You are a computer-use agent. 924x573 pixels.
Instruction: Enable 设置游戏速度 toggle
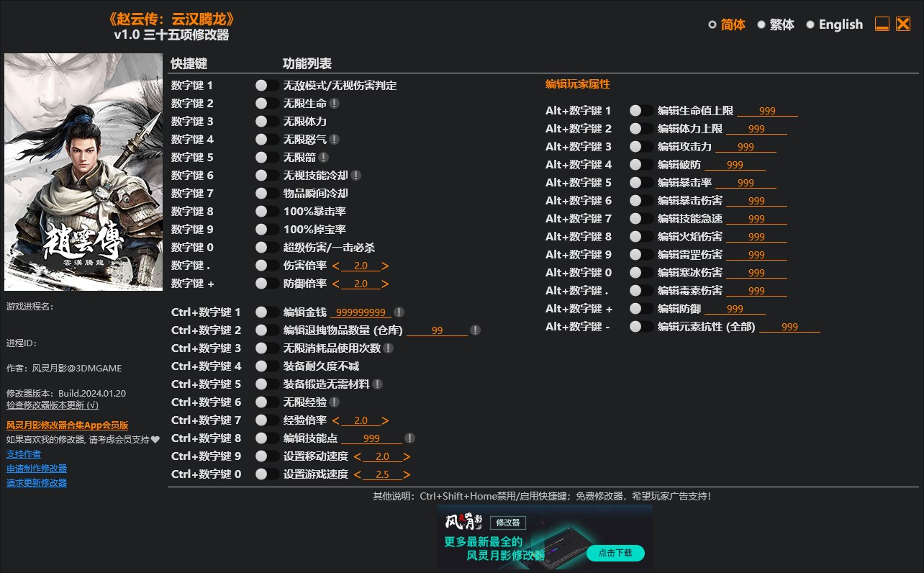pyautogui.click(x=267, y=474)
